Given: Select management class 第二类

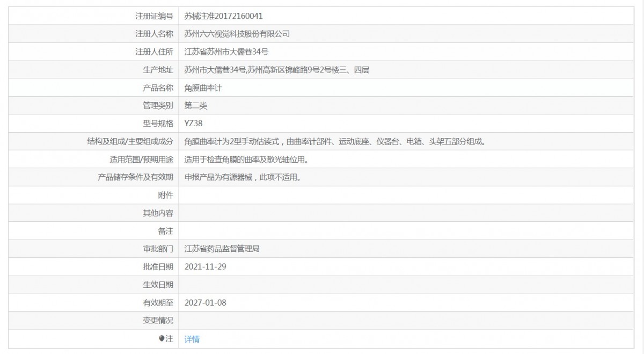Looking at the screenshot, I should coord(195,106).
